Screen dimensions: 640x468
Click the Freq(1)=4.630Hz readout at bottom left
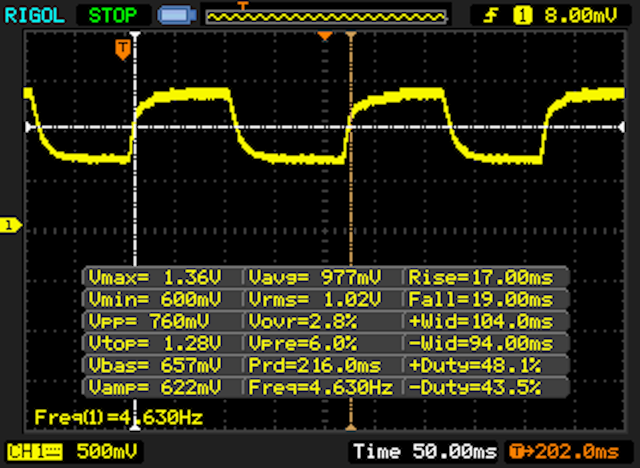(118, 417)
